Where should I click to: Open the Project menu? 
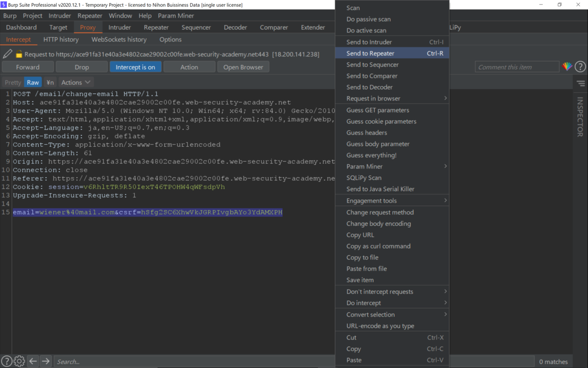[32, 16]
